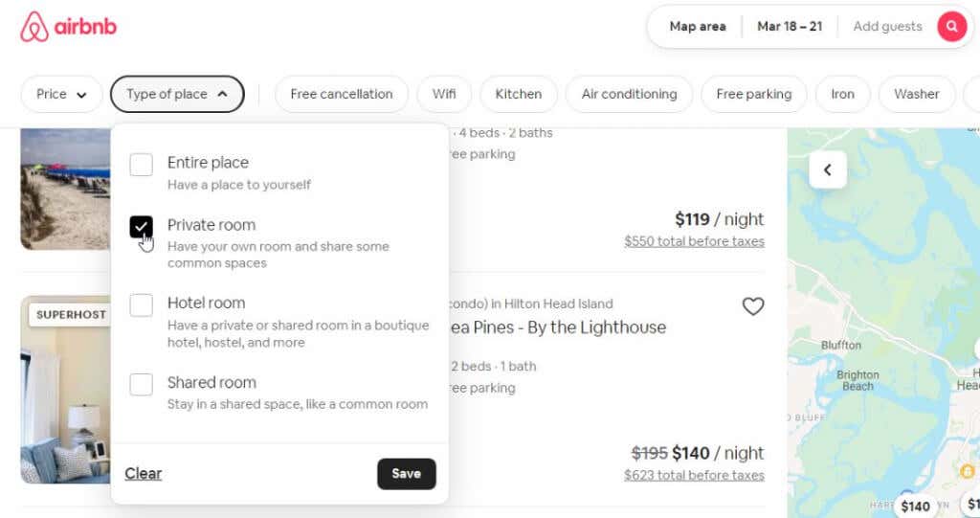The height and width of the screenshot is (518, 980).
Task: Click the Airbnb logo
Action: click(69, 27)
